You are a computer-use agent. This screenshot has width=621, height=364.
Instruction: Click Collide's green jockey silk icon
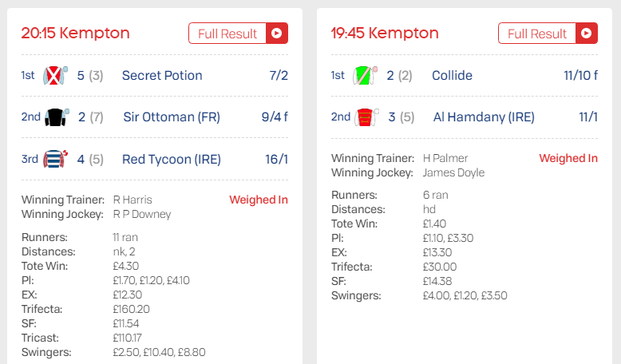coord(365,75)
